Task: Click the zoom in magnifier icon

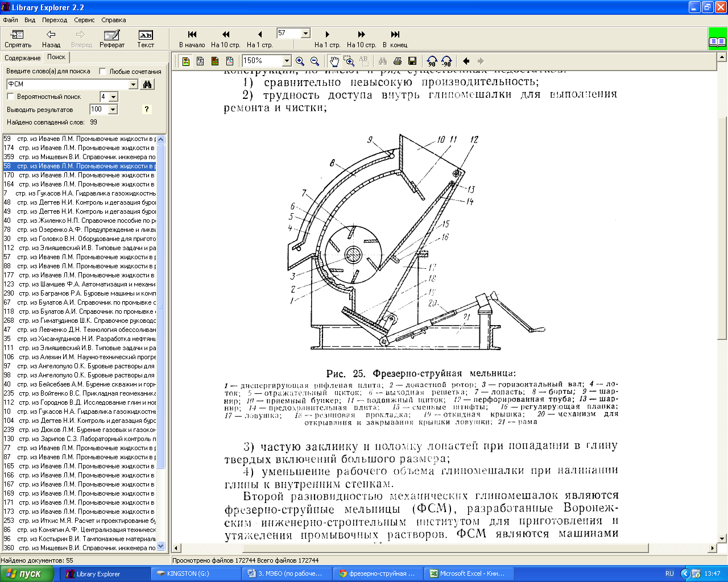Action: (x=300, y=61)
